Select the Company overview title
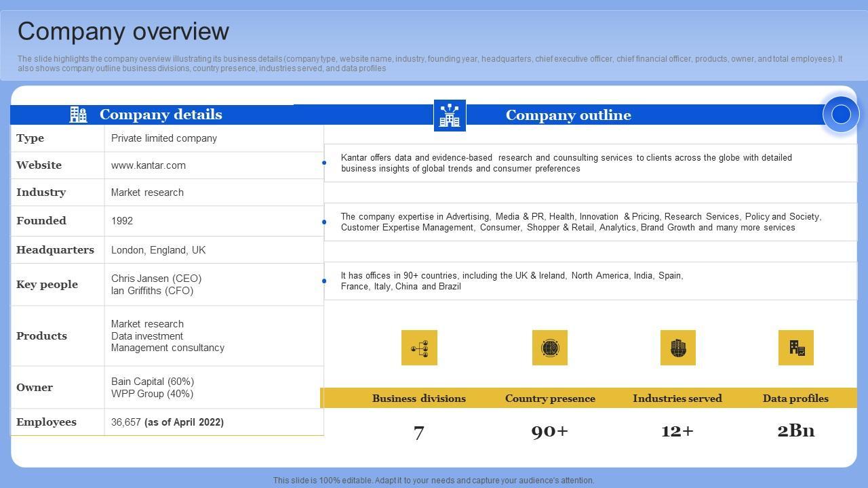This screenshot has width=868, height=488. (x=123, y=32)
